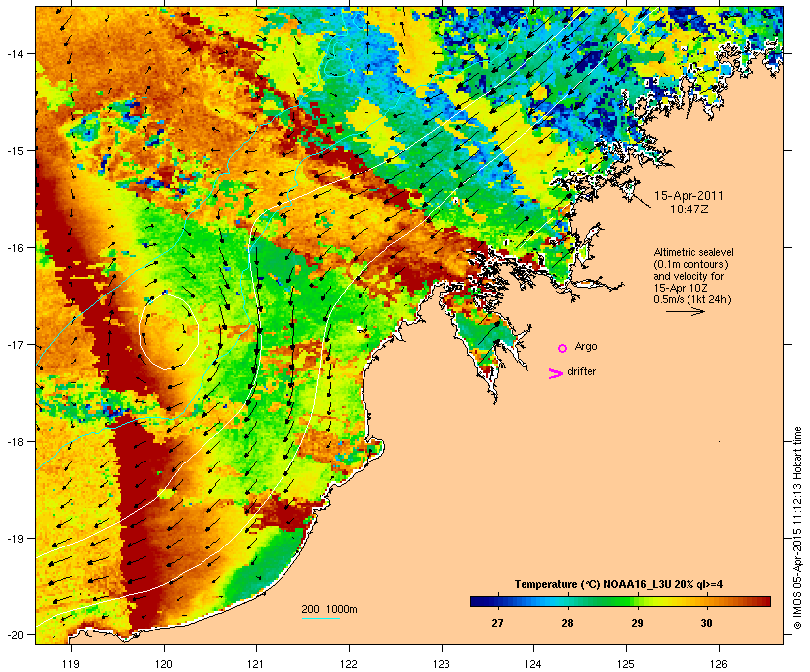Click the 'and velocity for' caption line
The width and height of the screenshot is (810, 672).
(x=688, y=276)
